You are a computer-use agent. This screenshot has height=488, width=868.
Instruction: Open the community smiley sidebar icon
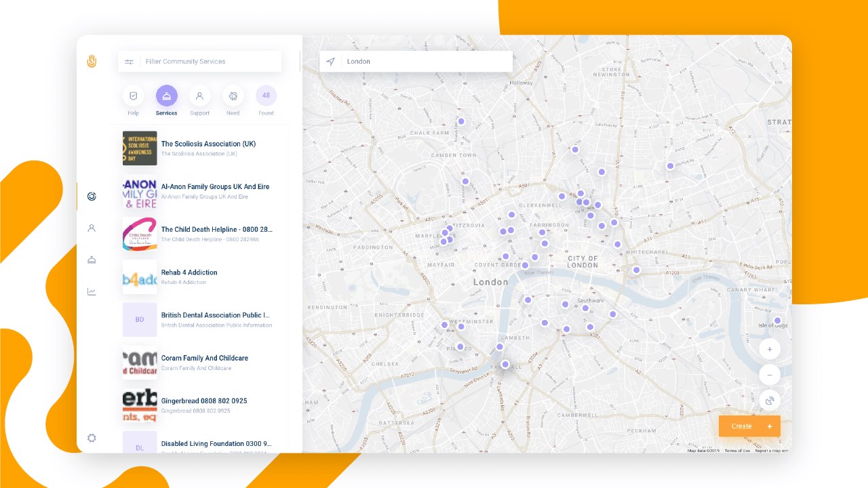click(92, 197)
